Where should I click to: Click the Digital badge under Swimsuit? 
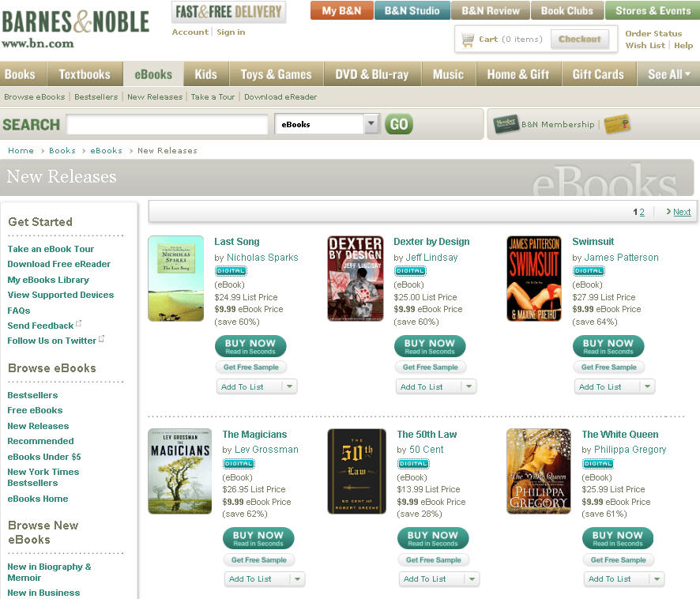click(x=589, y=271)
